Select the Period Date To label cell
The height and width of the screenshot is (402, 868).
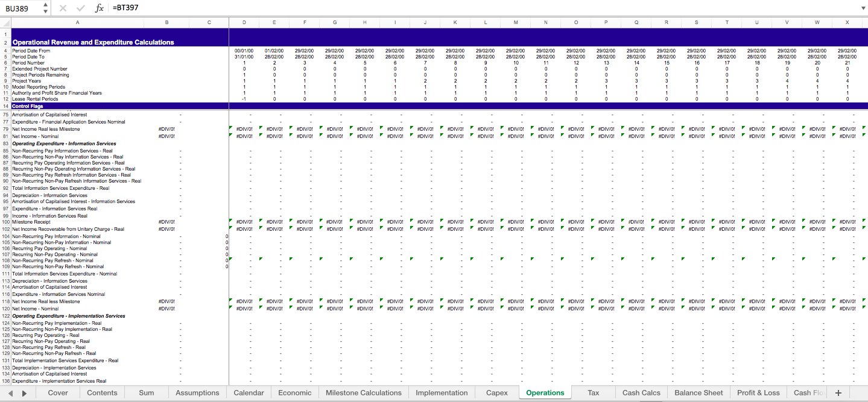click(28, 57)
